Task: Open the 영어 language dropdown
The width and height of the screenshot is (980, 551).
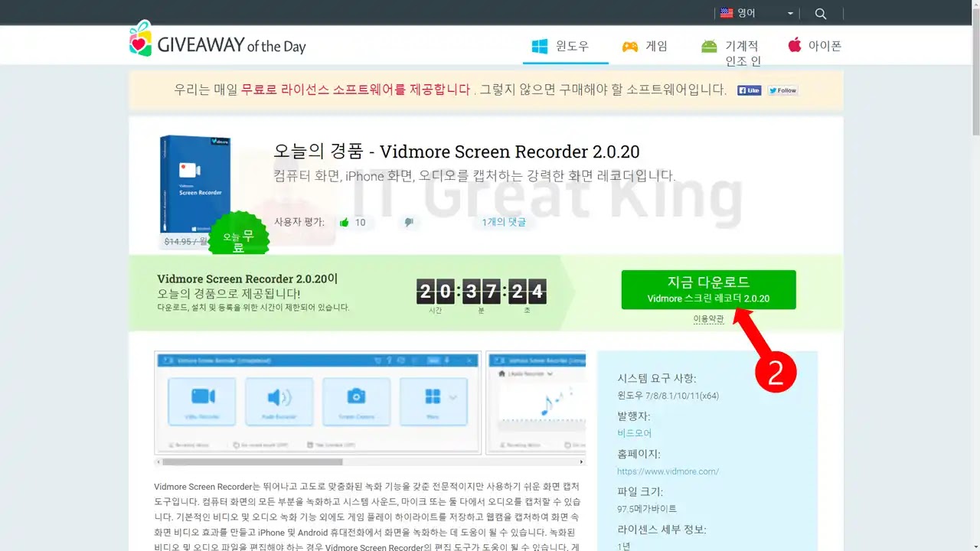Action: tap(756, 13)
